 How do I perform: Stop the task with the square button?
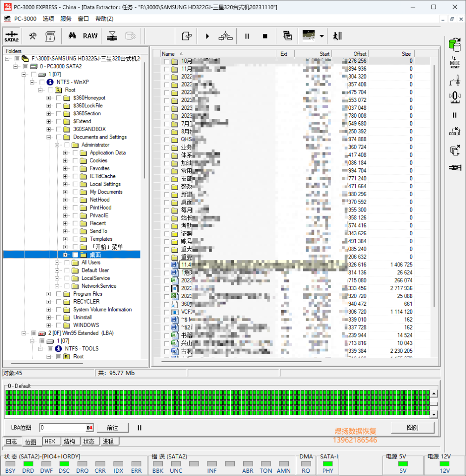(265, 36)
